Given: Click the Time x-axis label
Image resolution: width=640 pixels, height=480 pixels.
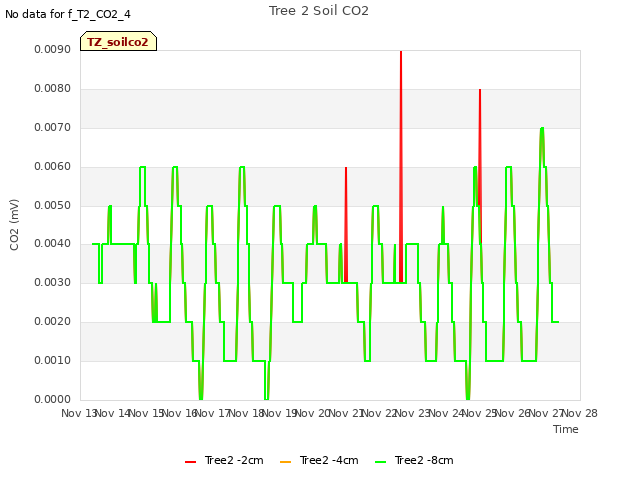Looking at the screenshot, I should click(x=566, y=429).
